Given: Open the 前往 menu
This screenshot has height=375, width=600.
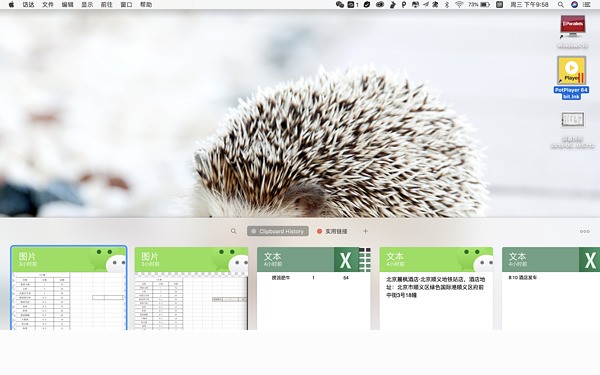Looking at the screenshot, I should tap(107, 5).
